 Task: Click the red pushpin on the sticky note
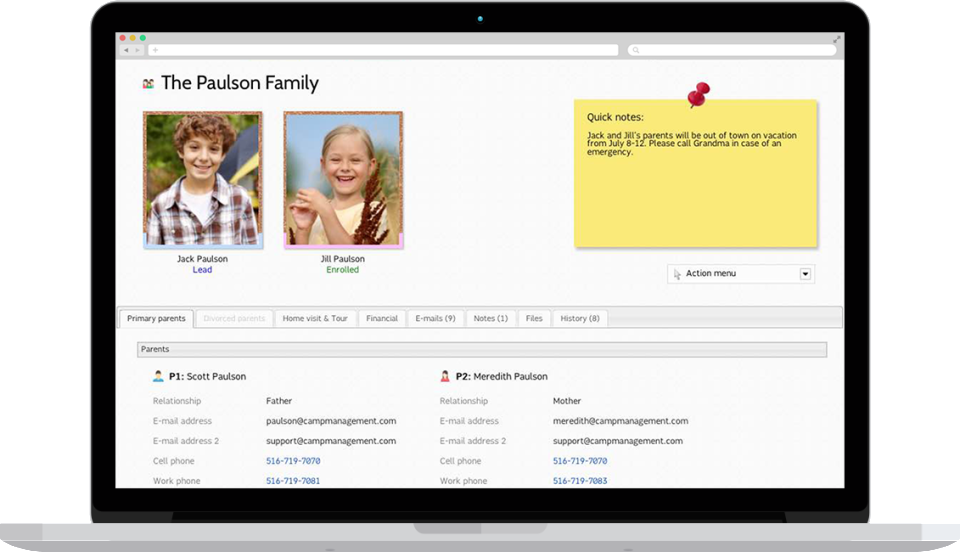click(x=698, y=95)
